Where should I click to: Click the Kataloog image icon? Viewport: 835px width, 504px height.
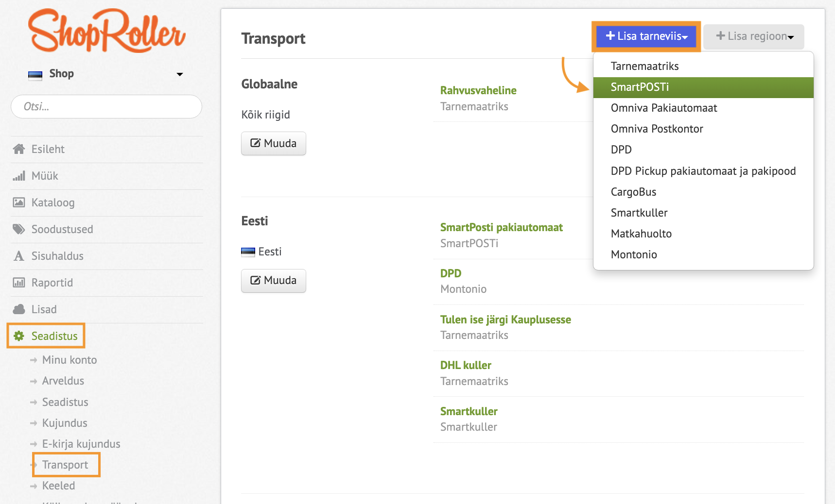click(x=19, y=202)
